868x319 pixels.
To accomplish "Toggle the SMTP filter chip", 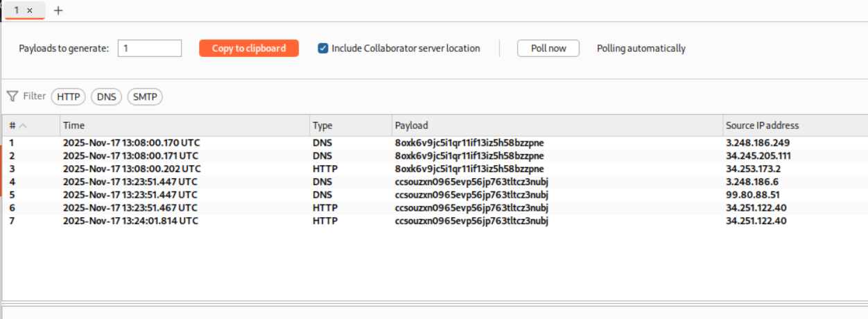I will point(145,97).
